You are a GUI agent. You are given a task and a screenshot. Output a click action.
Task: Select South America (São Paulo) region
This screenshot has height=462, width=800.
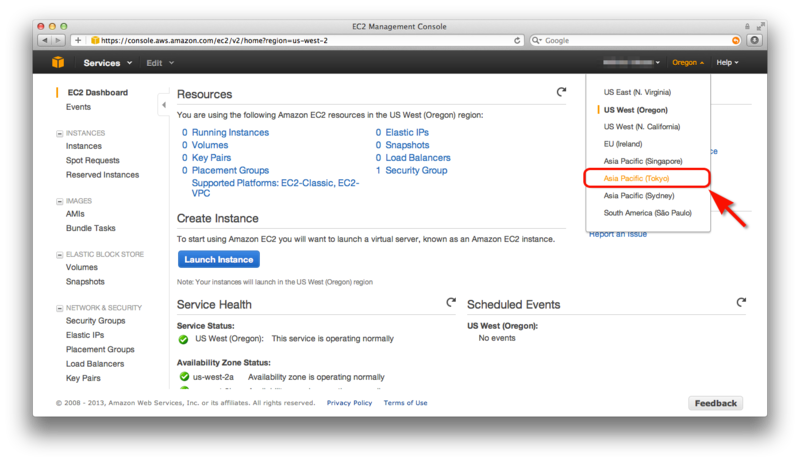(648, 213)
